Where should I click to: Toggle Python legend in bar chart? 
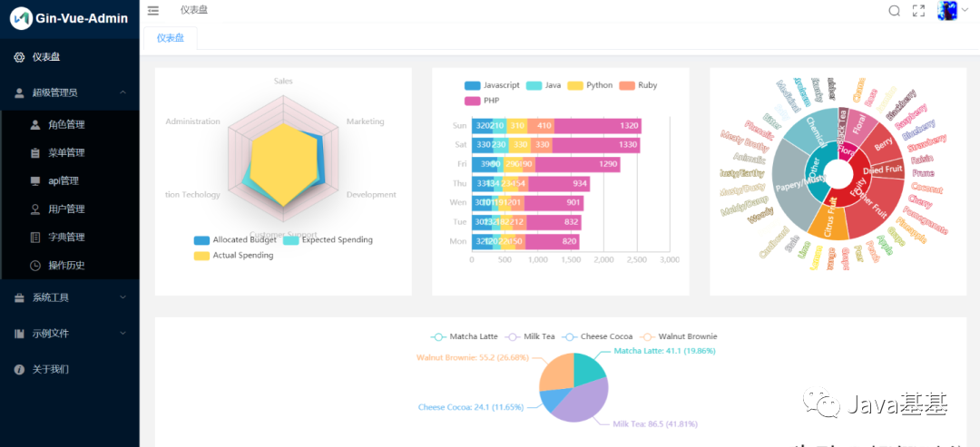[x=590, y=85]
